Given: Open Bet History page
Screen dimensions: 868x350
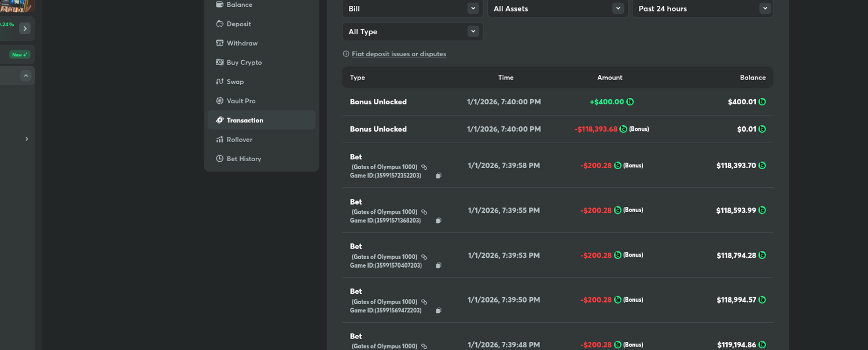Looking at the screenshot, I should (x=244, y=159).
